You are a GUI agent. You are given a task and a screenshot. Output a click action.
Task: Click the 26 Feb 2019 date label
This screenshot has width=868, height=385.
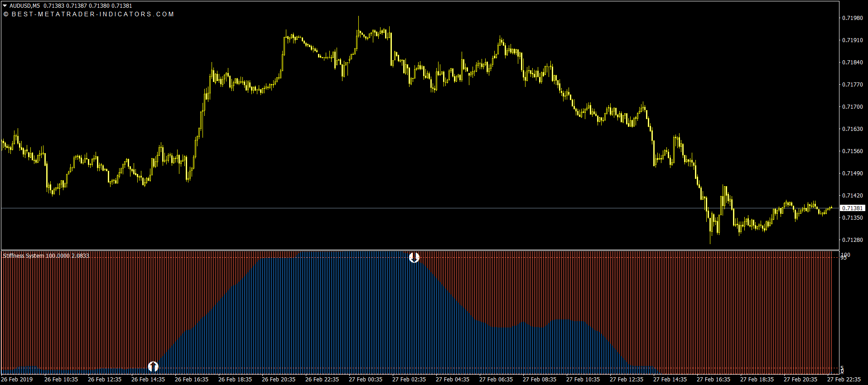coord(17,380)
